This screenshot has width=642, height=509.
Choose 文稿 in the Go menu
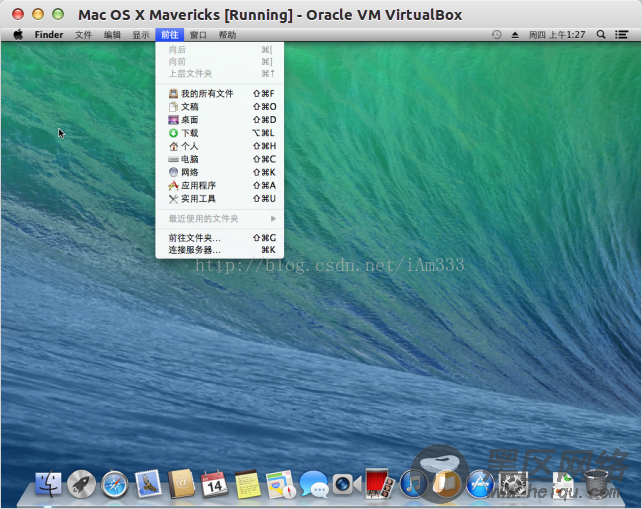point(220,107)
